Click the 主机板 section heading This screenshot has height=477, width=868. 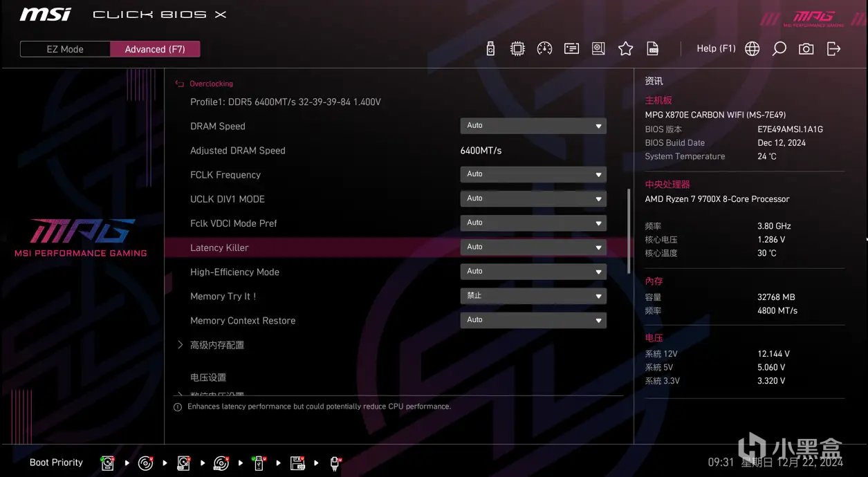pos(658,100)
